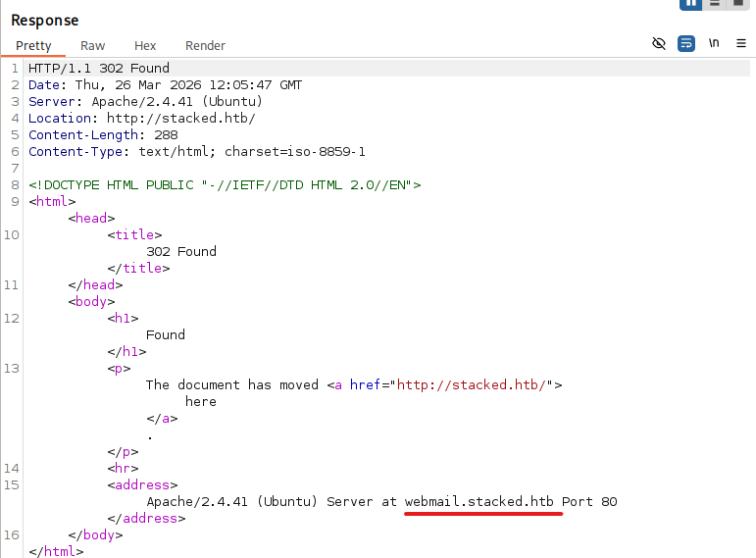Click the word 'here' link text

[x=201, y=402]
